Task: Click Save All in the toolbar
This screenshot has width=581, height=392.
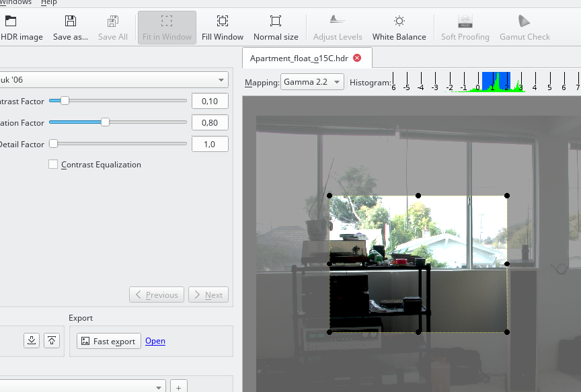Action: tap(113, 28)
